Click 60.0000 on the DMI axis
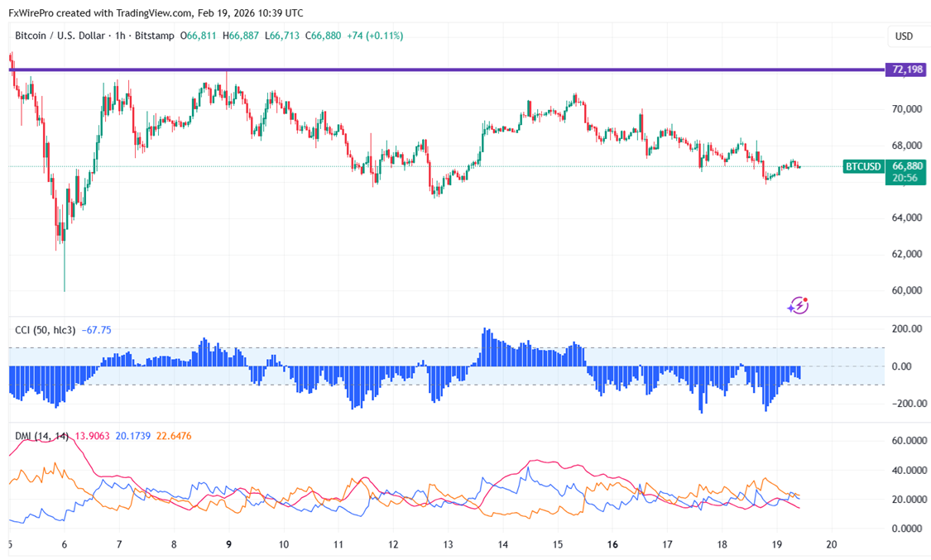The height and width of the screenshot is (560, 931). tap(909, 441)
